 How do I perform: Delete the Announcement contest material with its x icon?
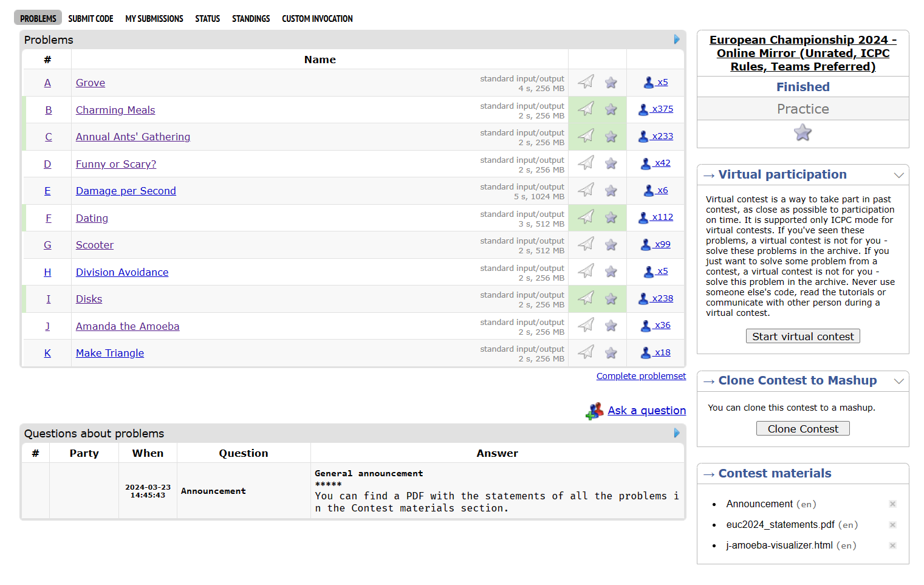tap(892, 504)
